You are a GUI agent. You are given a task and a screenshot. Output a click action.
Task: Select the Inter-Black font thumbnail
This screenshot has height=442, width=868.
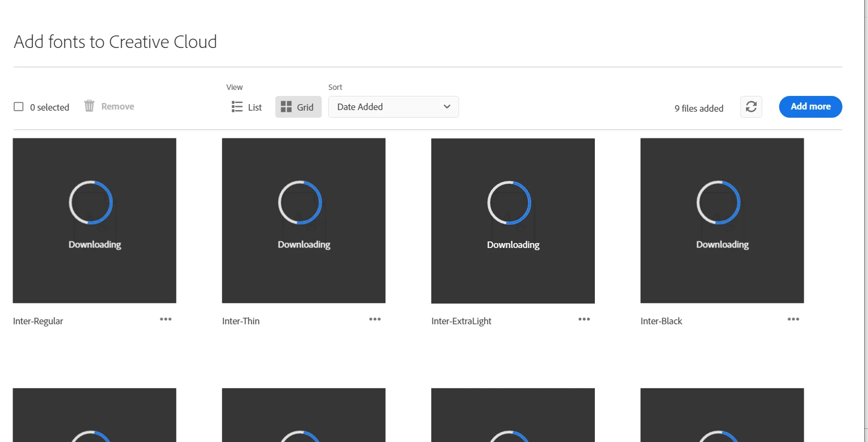[722, 221]
